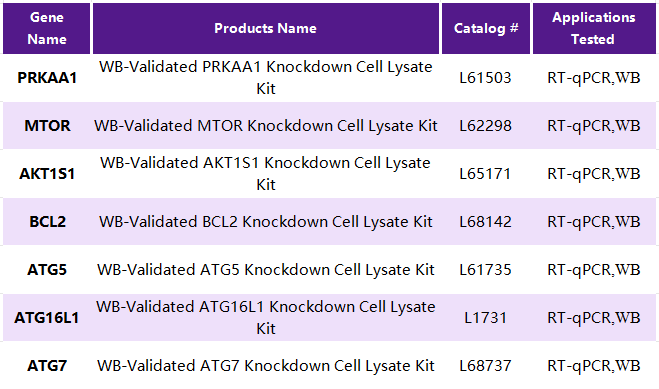Click the BCL2 gene name

[47, 221]
